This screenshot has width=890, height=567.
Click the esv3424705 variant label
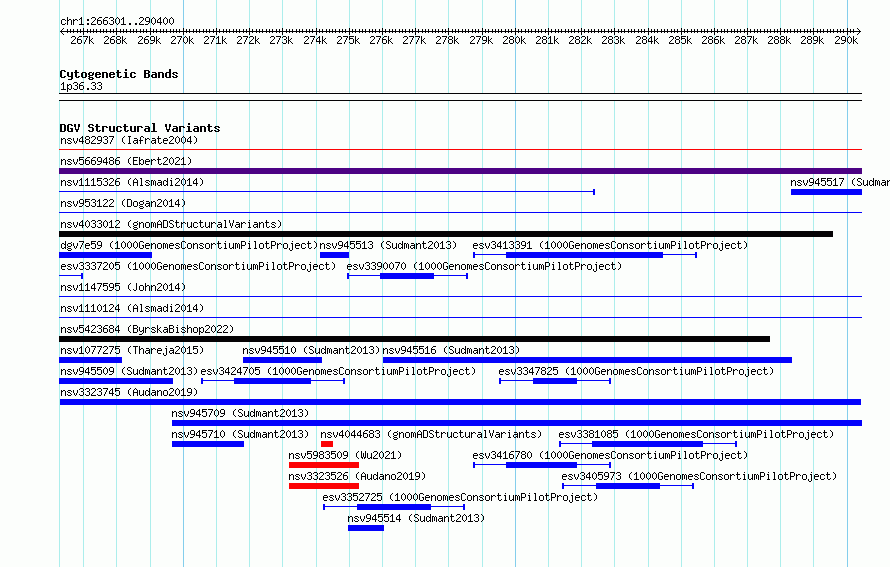coord(338,371)
